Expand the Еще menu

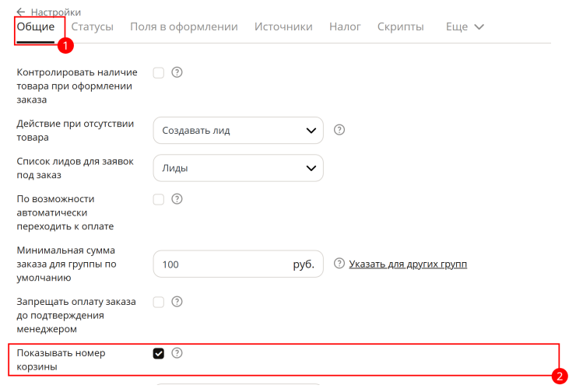click(x=465, y=26)
